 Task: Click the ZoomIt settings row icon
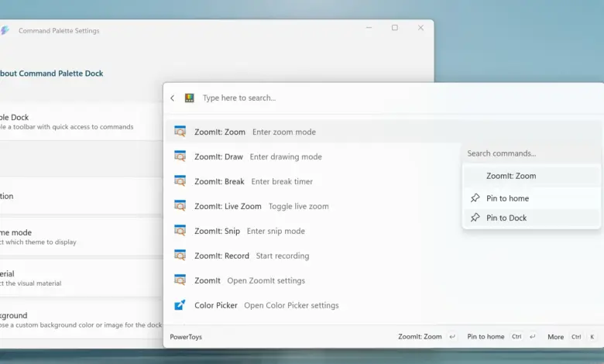click(180, 280)
